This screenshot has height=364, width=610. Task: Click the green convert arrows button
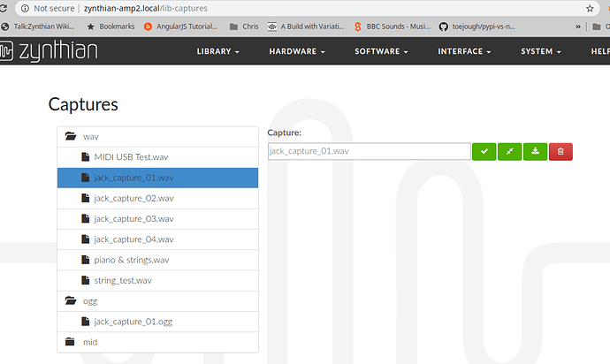509,152
